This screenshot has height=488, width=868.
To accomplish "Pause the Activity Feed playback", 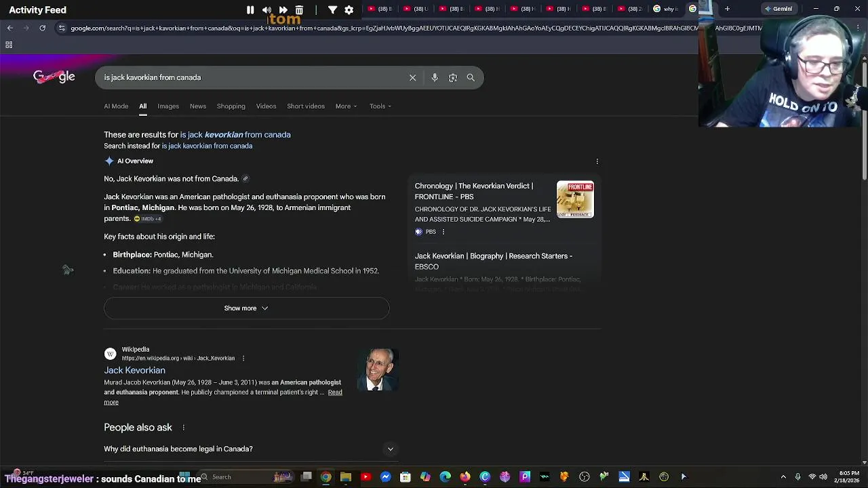I will 250,10.
